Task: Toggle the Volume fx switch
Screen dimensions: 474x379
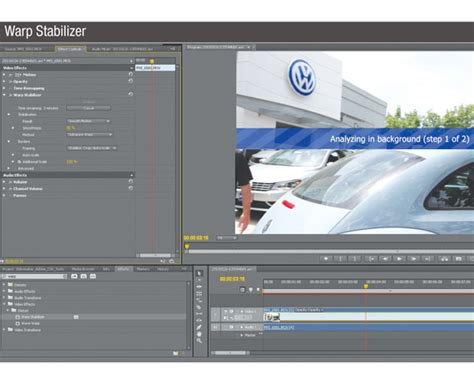Action: click(11, 182)
